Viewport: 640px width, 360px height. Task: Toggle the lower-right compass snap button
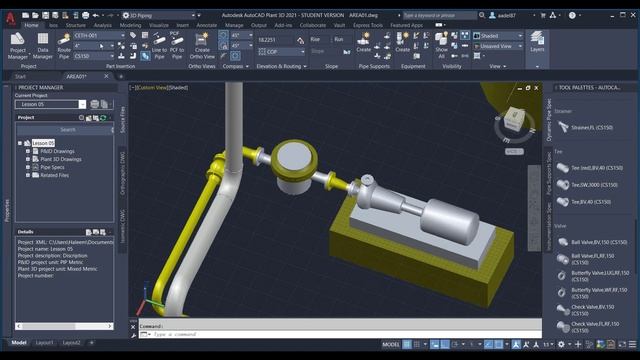click(236, 56)
